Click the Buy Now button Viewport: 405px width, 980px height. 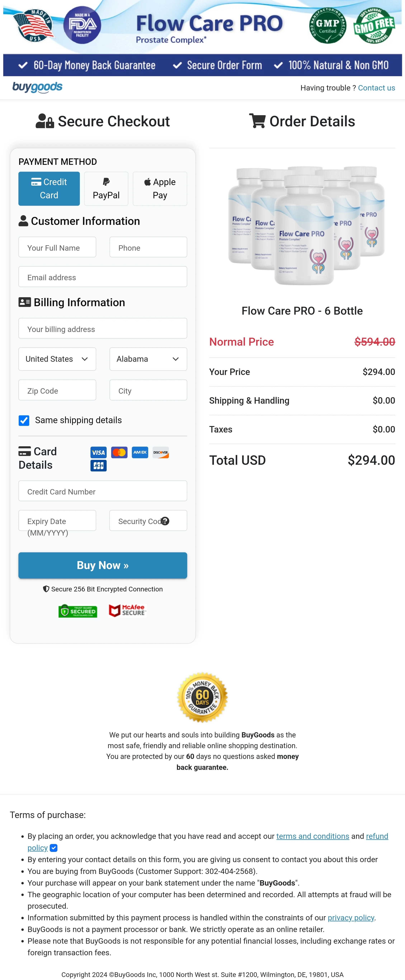pos(102,565)
